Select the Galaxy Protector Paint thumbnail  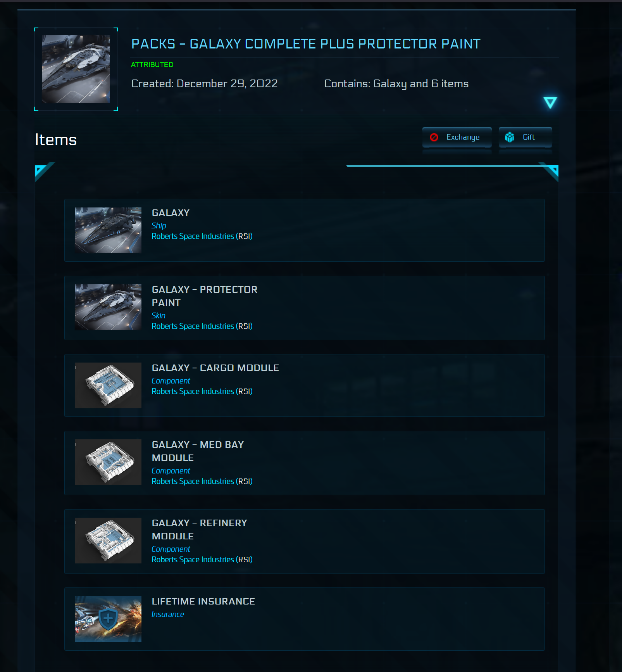(x=108, y=307)
